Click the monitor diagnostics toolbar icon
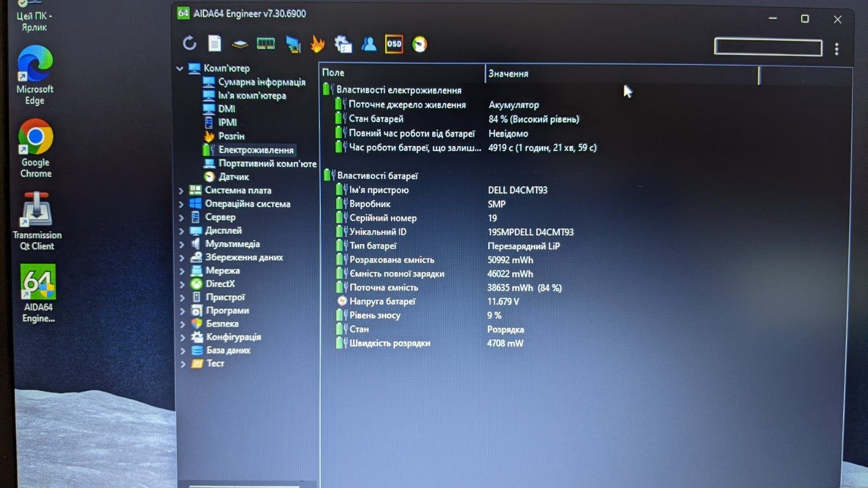 (293, 44)
